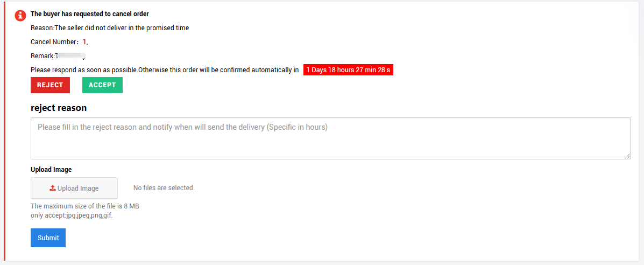Image resolution: width=644 pixels, height=265 pixels.
Task: Click the cancellation Reason line
Action: click(110, 28)
